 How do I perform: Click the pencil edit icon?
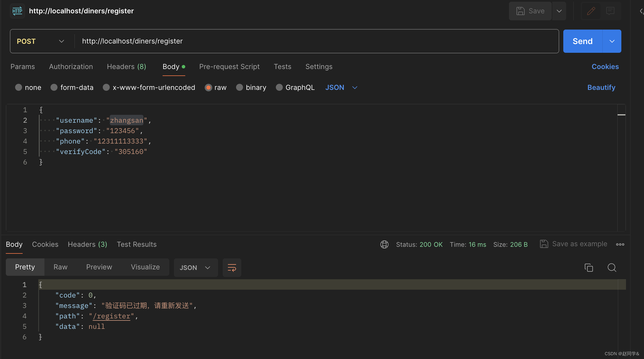pos(591,11)
